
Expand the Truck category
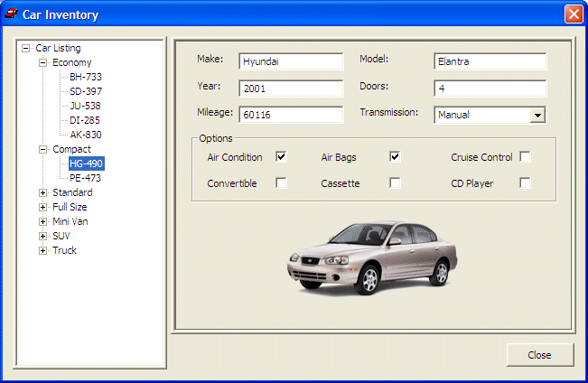[42, 250]
